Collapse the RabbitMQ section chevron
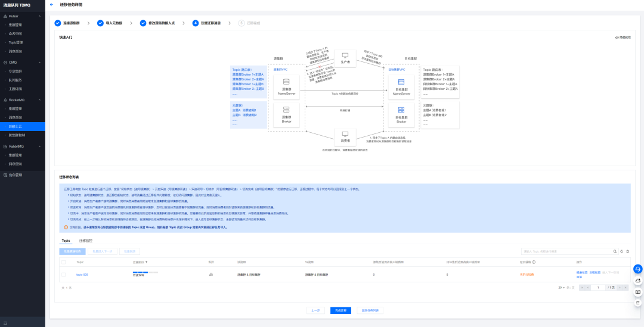 39,146
